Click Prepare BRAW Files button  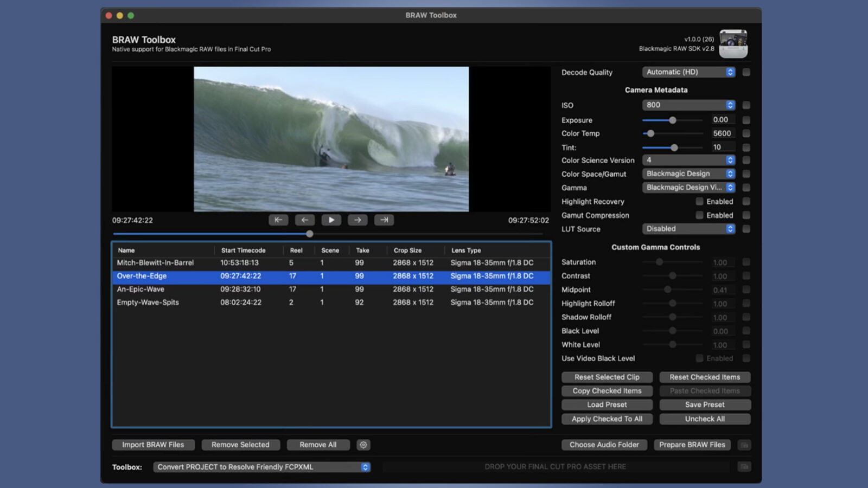[x=692, y=445]
